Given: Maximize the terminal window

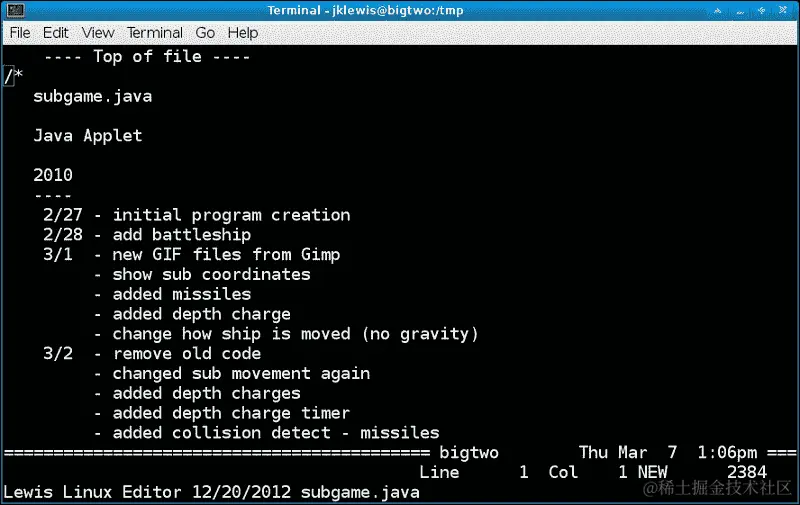Looking at the screenshot, I should (x=761, y=10).
